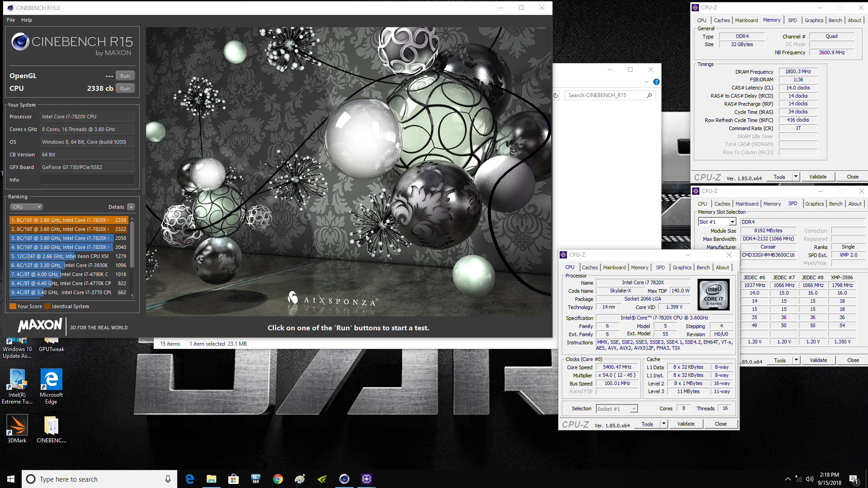Run the OpenGL test
The image size is (868, 488).
point(125,76)
